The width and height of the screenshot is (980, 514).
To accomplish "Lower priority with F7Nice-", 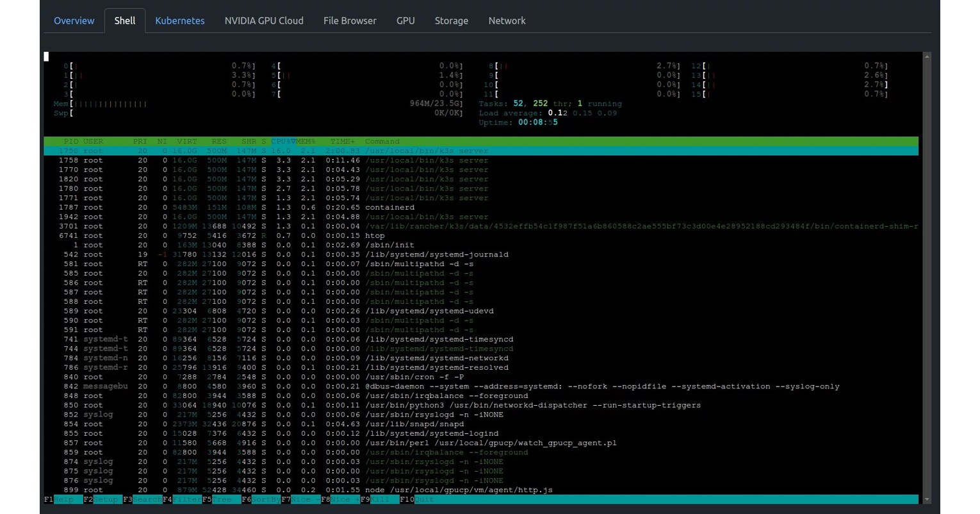I will click(299, 499).
